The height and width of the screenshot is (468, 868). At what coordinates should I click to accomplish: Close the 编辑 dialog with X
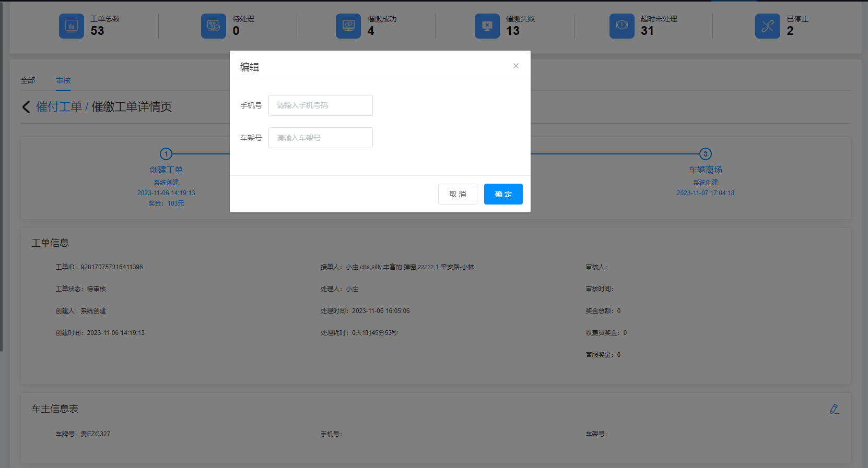(516, 66)
